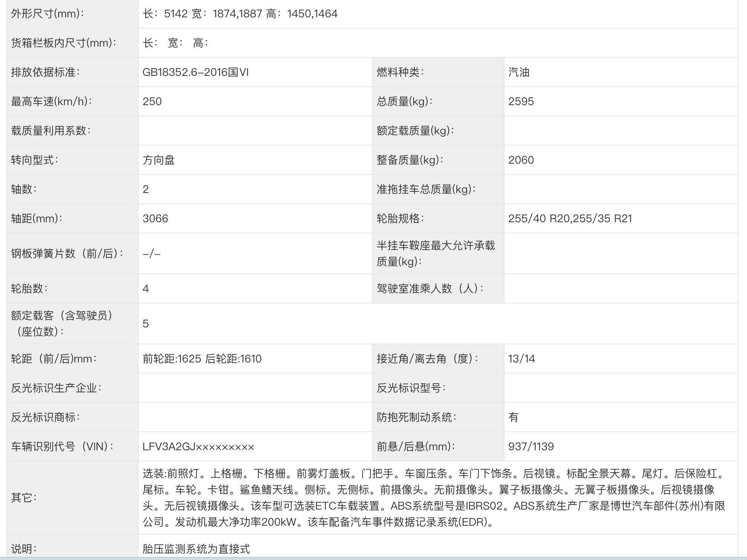This screenshot has height=560, width=747.
Task: Click the seating capacity value 5
Action: click(x=146, y=324)
